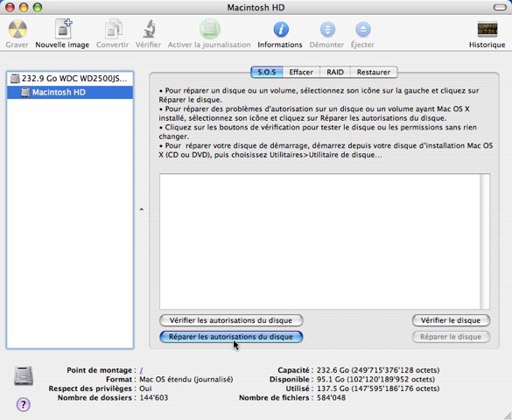
Task: Click Vérifier le disque button
Action: [x=451, y=320]
